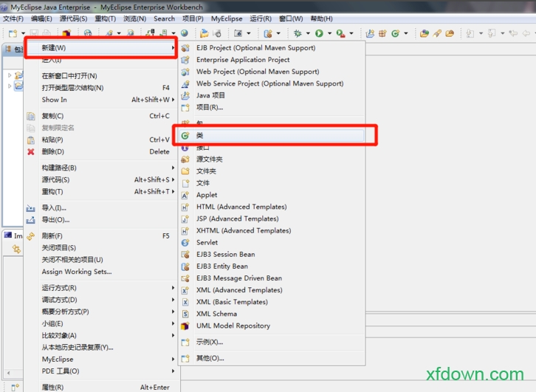Open the New wizard dropdown arrow
The height and width of the screenshot is (392, 536).
click(x=23, y=33)
